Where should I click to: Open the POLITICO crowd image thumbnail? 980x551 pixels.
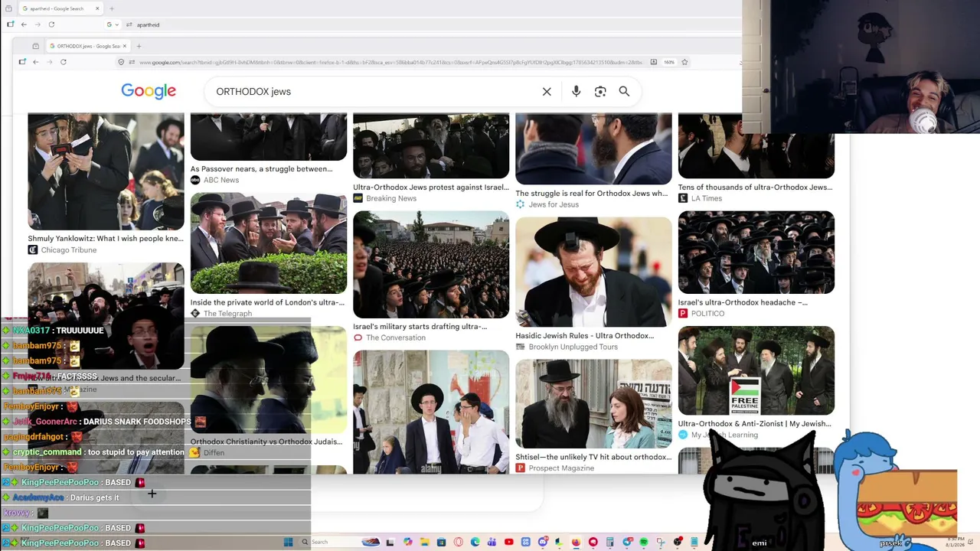(x=756, y=253)
